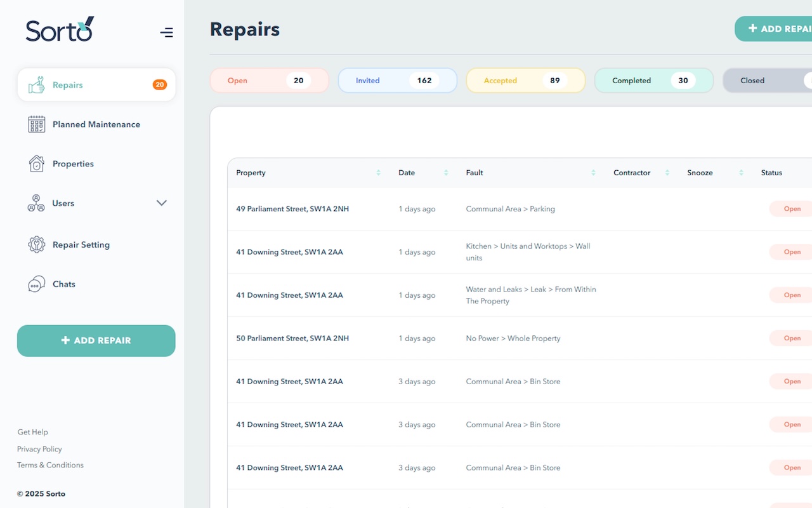Collapse sidebar using hamburger menu icon
The height and width of the screenshot is (508, 812).
click(166, 32)
